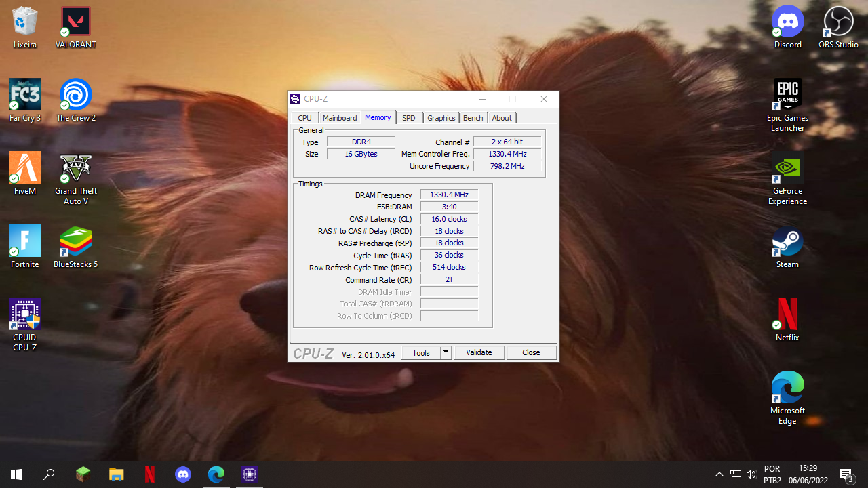
Task: Click the Show Desktop strip
Action: tap(866, 474)
